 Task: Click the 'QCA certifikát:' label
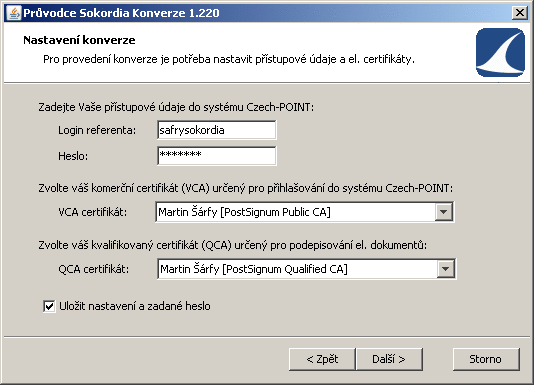tap(94, 270)
